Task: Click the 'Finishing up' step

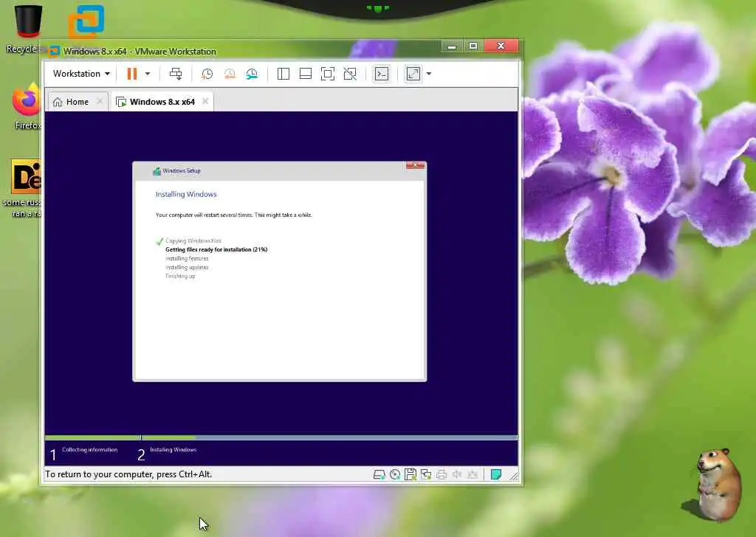Action: 180,276
